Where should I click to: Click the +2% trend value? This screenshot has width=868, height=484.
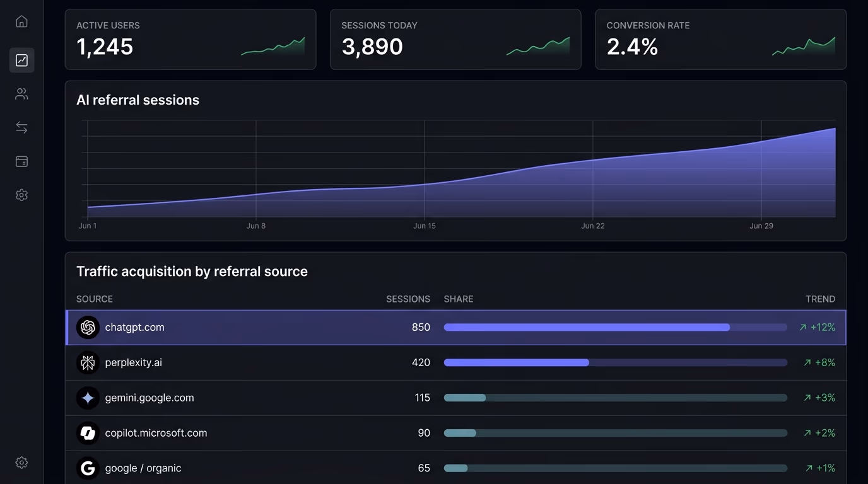(x=825, y=433)
